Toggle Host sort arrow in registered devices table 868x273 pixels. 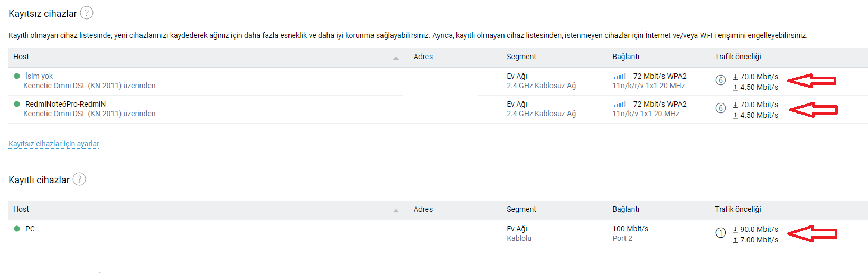pos(396,210)
